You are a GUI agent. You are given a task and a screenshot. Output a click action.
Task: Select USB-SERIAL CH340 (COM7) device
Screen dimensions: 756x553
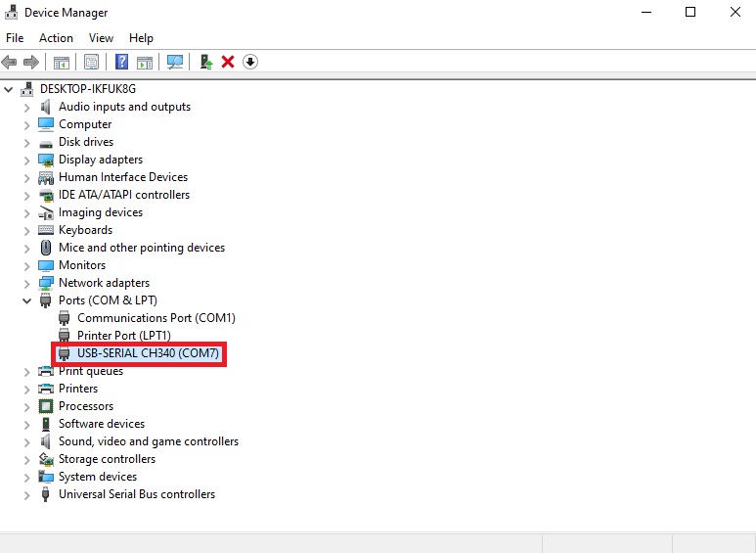(x=148, y=353)
